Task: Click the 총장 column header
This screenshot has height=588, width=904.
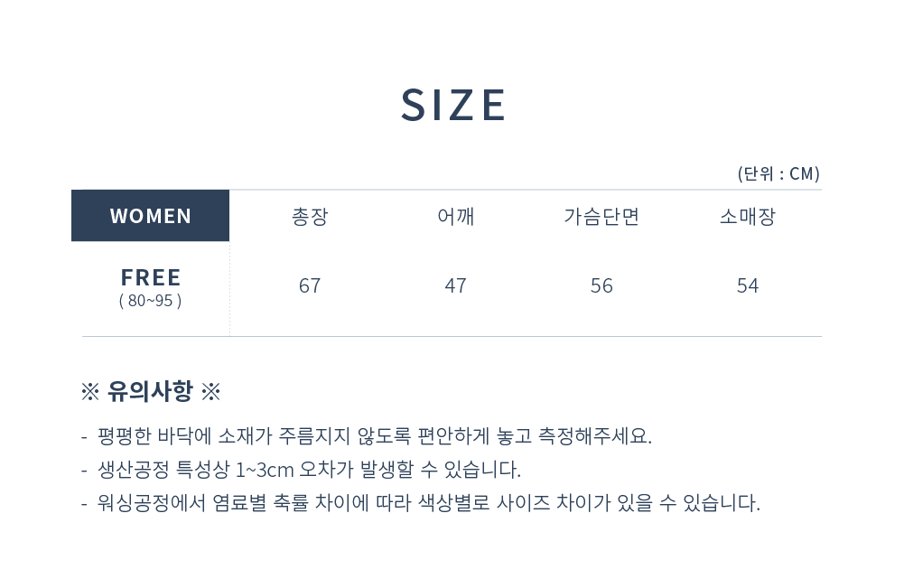Action: click(x=310, y=217)
